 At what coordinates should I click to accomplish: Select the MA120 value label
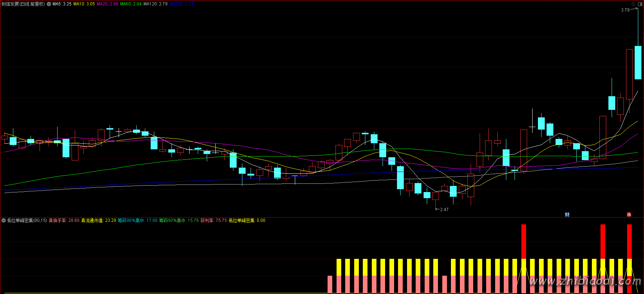pos(155,4)
